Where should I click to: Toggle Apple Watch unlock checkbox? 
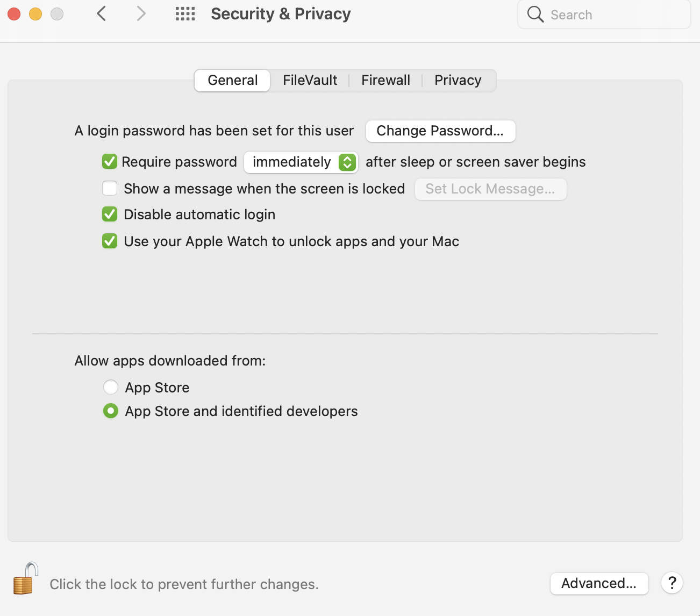110,241
